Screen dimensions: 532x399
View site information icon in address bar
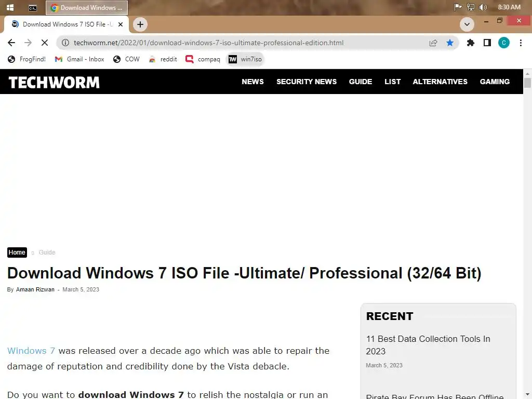65,43
